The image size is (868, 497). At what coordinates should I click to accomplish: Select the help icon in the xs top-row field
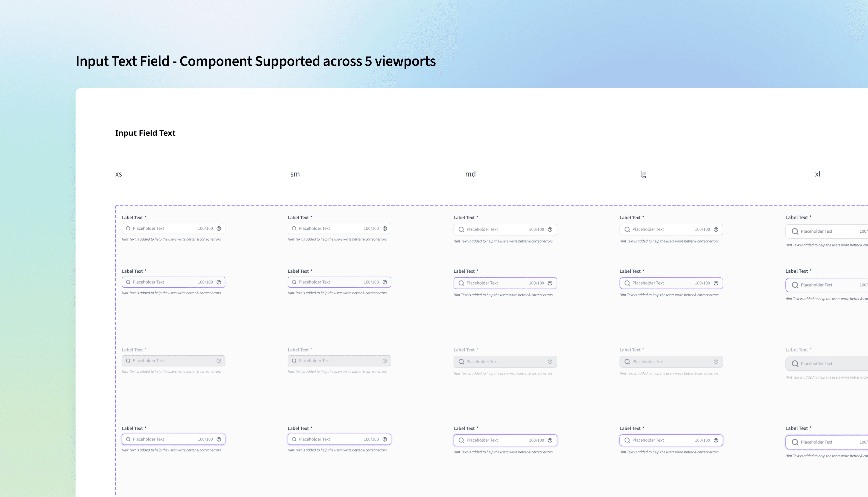[219, 229]
